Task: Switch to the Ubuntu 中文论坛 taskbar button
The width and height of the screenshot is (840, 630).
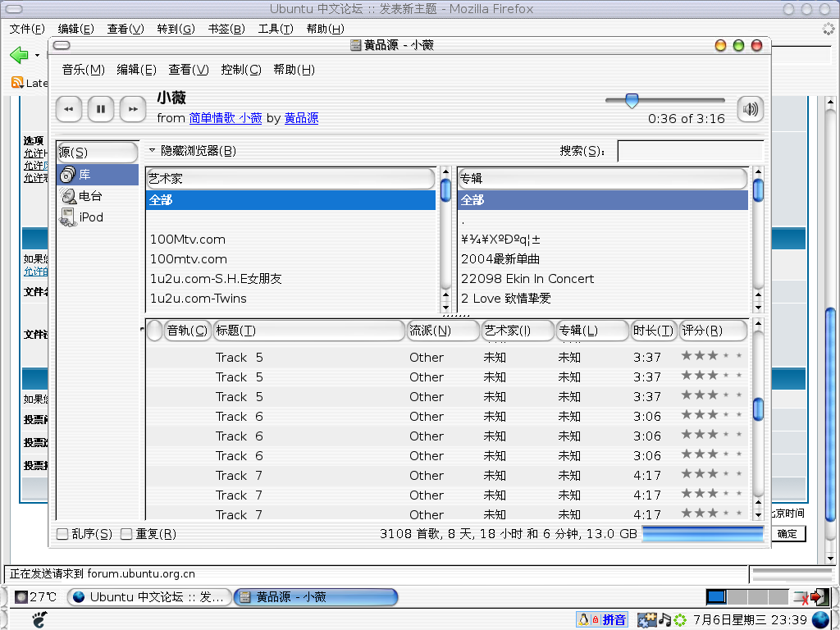Action: click(x=149, y=597)
